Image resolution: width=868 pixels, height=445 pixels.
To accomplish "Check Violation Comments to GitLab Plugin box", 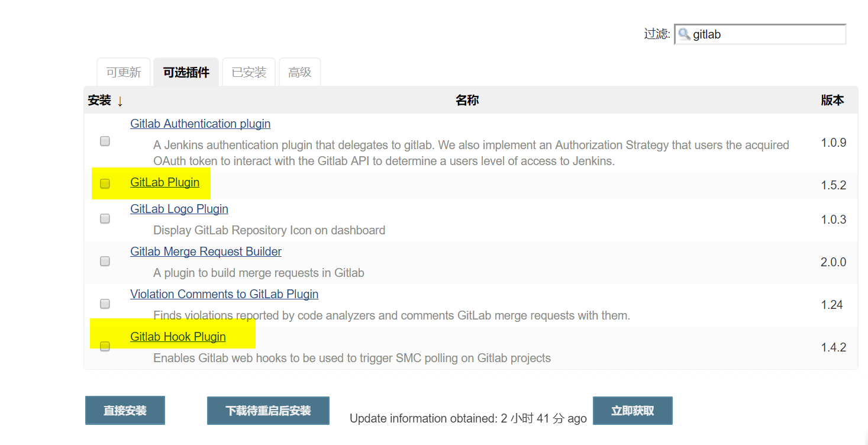I will pos(105,304).
